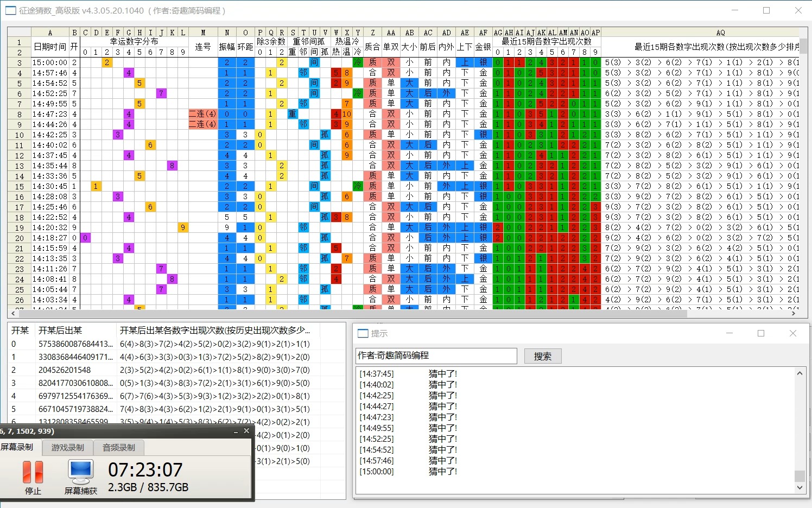
Task: Click the 07:23:07 recording timer
Action: 145,470
